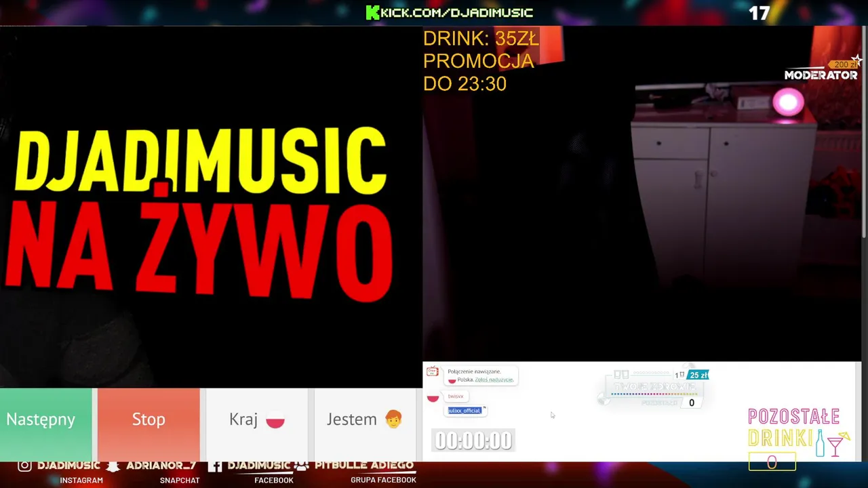Click the 00:00:00 timer

pyautogui.click(x=473, y=441)
